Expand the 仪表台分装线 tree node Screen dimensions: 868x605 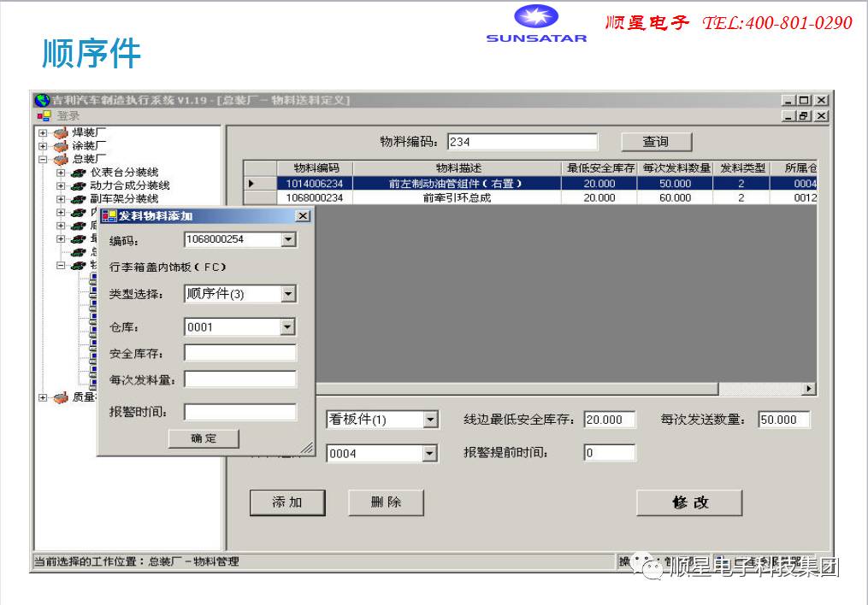point(61,173)
